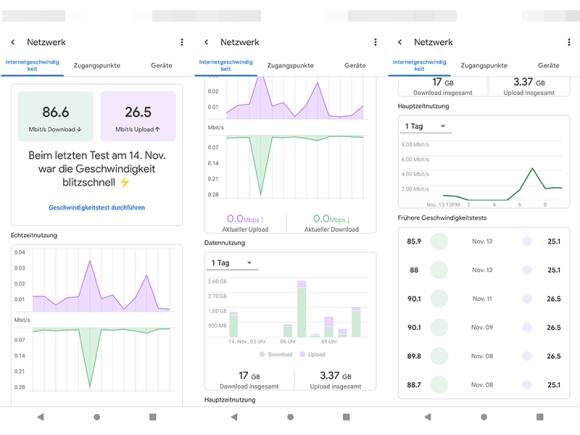Tap Android back button on left screen

coord(41,417)
